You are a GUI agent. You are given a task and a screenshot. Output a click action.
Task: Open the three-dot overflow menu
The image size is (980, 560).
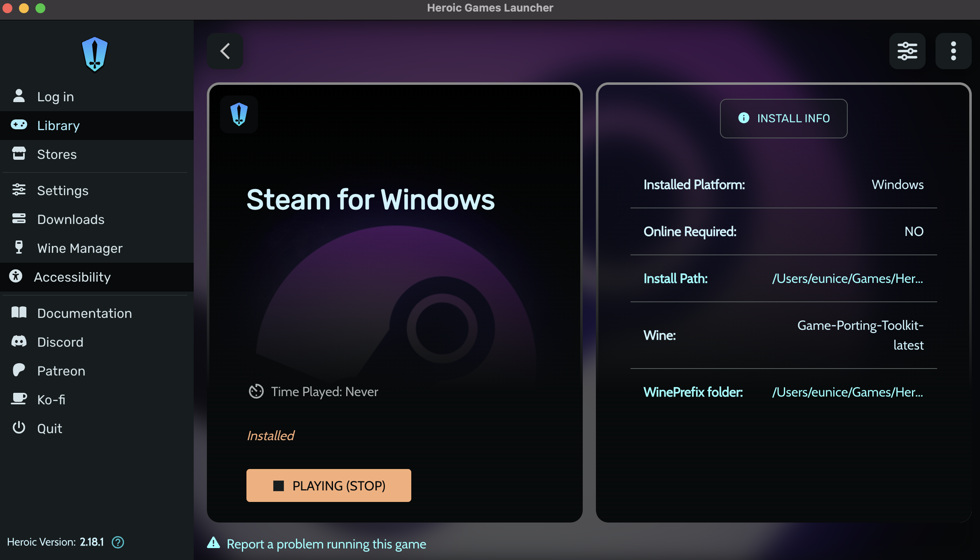point(953,51)
